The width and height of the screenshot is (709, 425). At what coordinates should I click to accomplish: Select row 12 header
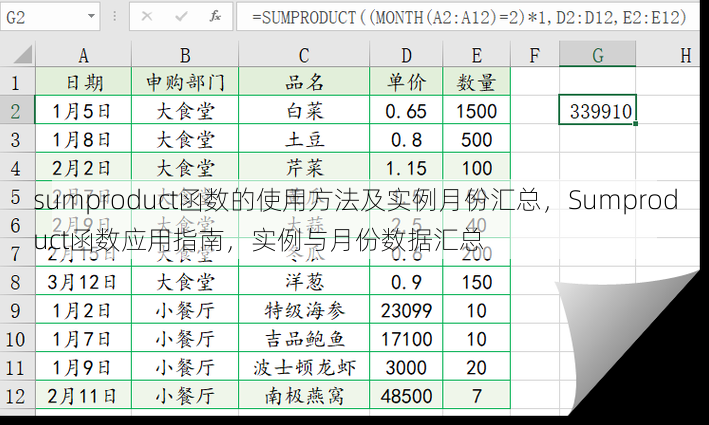pyautogui.click(x=17, y=395)
